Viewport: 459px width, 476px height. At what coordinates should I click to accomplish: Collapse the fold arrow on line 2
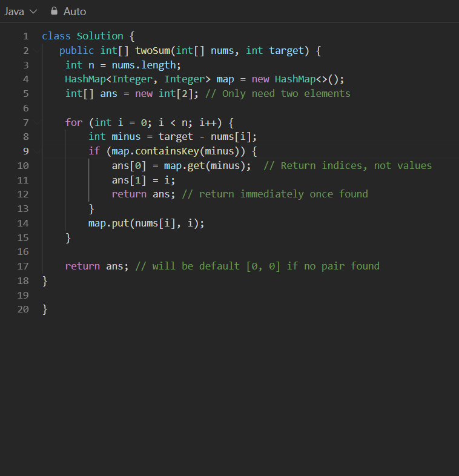coord(37,50)
